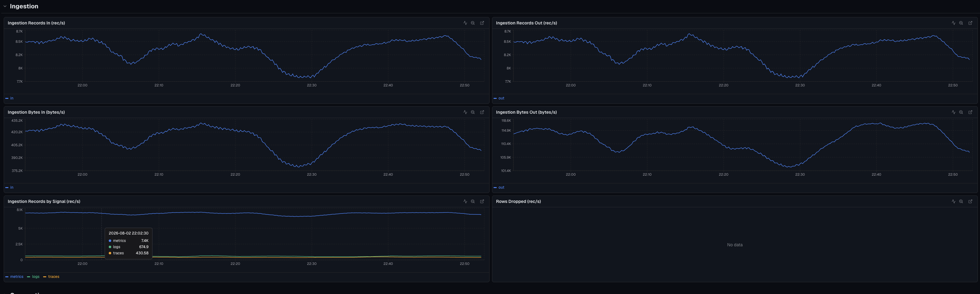Screen dimensions: 980x294
Task: Toggle the logs series in legend
Action: point(34,277)
